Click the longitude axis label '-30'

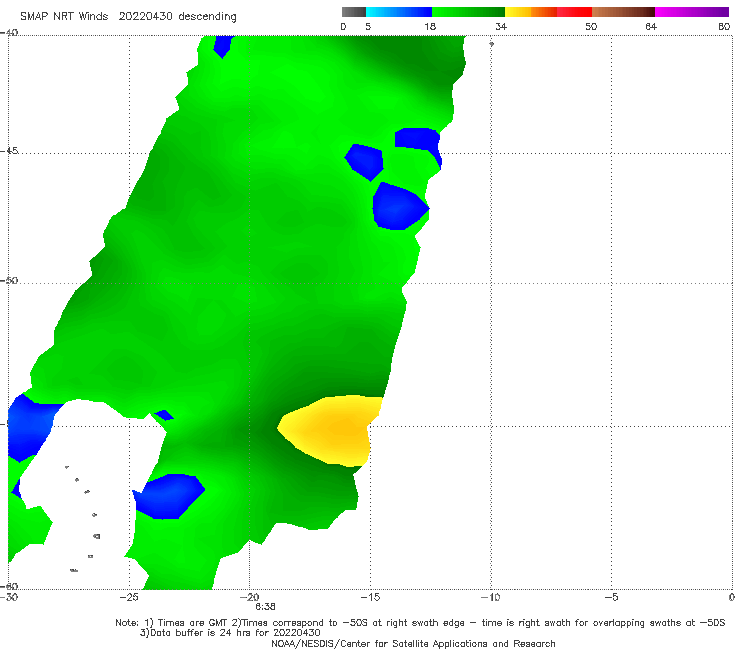tap(9, 597)
